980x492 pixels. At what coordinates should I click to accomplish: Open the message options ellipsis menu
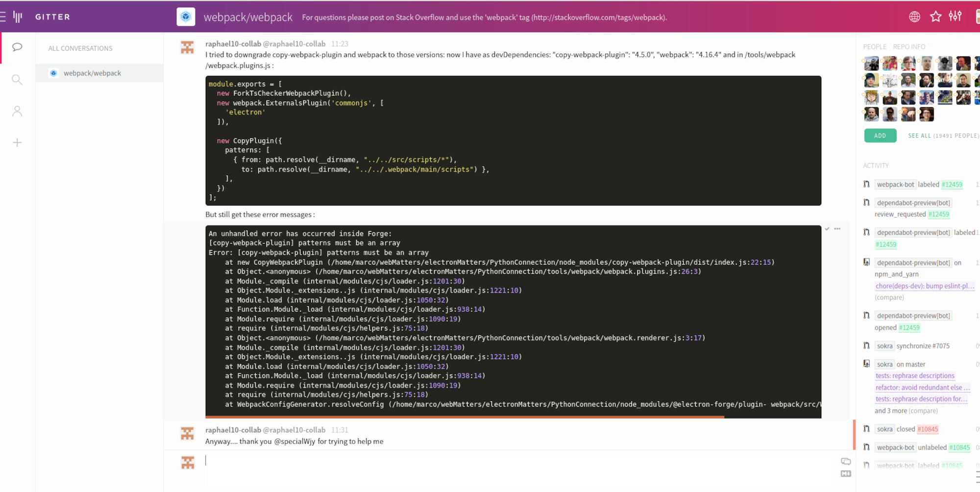pos(838,229)
